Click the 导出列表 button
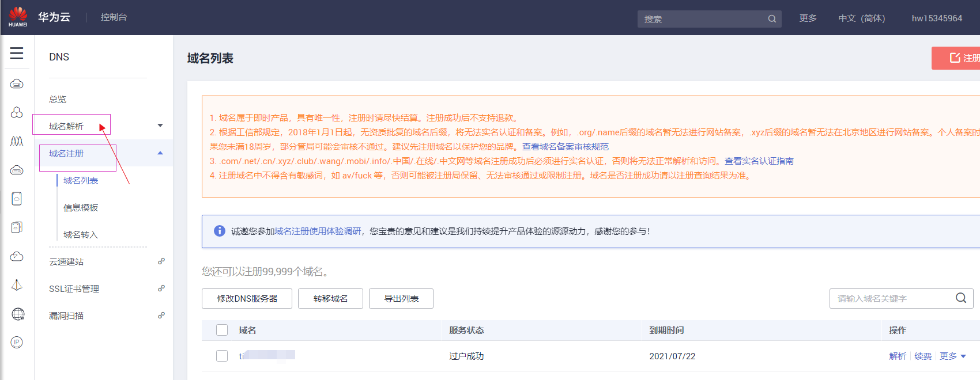 (x=401, y=298)
